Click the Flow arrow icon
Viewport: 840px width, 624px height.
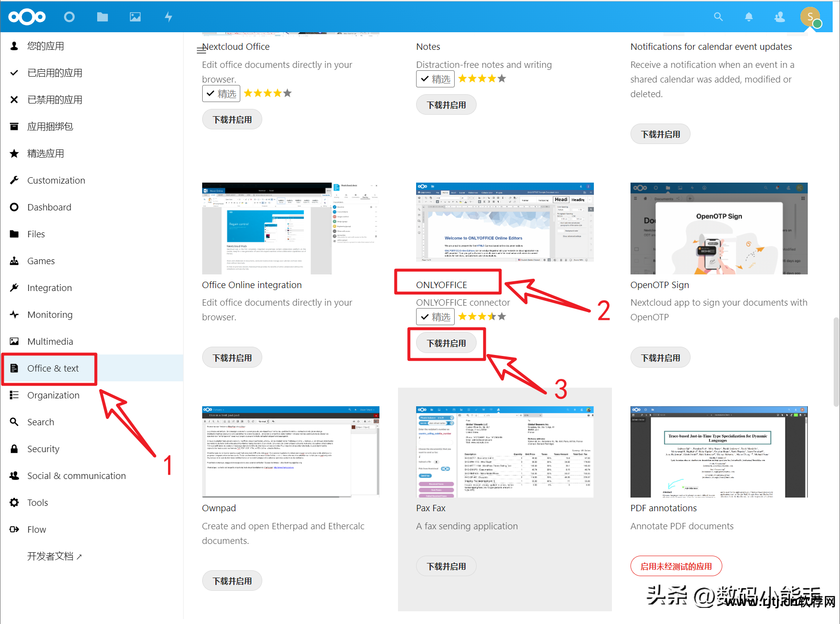(14, 529)
